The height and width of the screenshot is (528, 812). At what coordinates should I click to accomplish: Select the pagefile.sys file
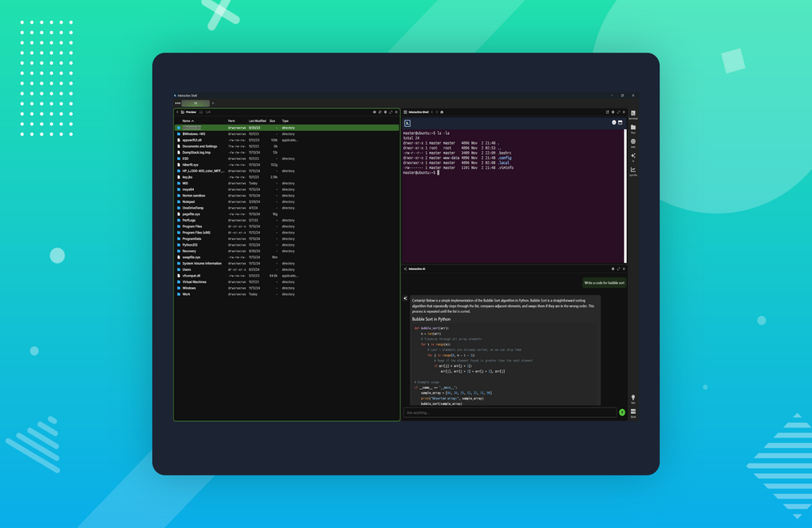click(x=286, y=214)
